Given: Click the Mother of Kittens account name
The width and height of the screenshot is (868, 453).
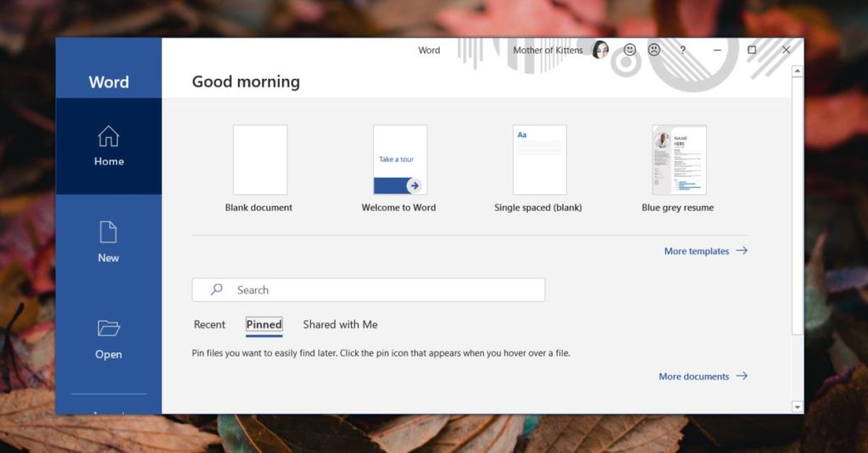Looking at the screenshot, I should [x=548, y=50].
